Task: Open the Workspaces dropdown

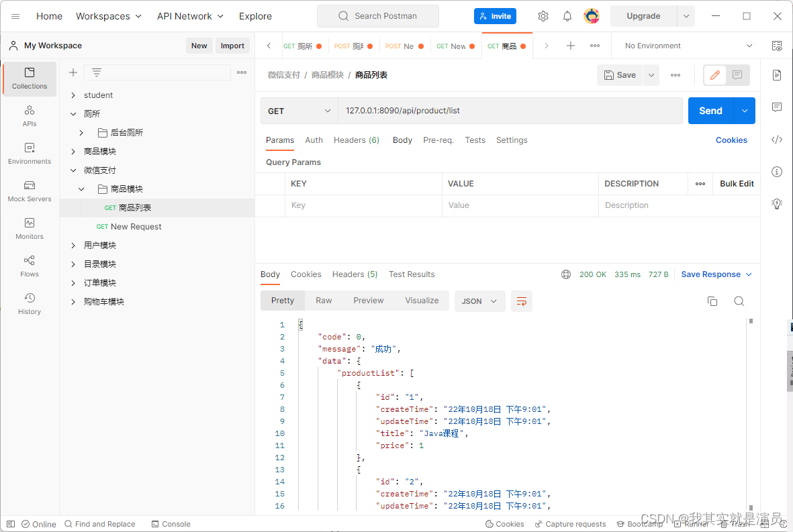Action: 109,16
